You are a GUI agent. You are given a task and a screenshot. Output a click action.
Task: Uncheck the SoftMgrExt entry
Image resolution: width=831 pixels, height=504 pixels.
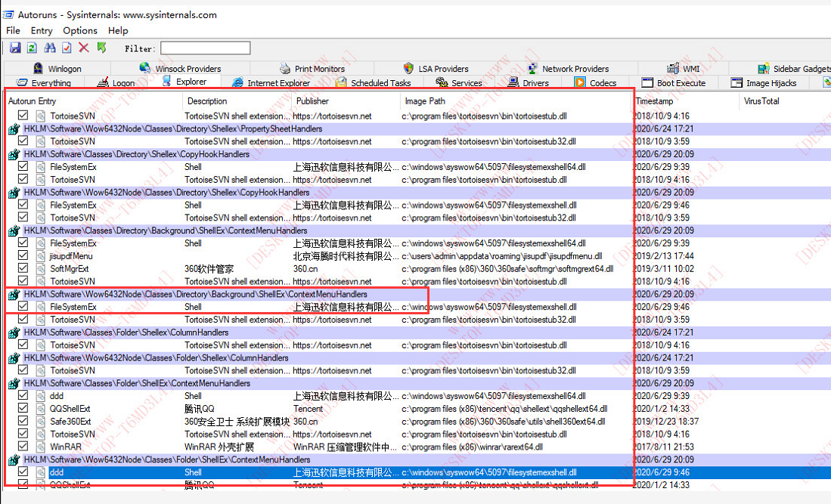point(23,268)
